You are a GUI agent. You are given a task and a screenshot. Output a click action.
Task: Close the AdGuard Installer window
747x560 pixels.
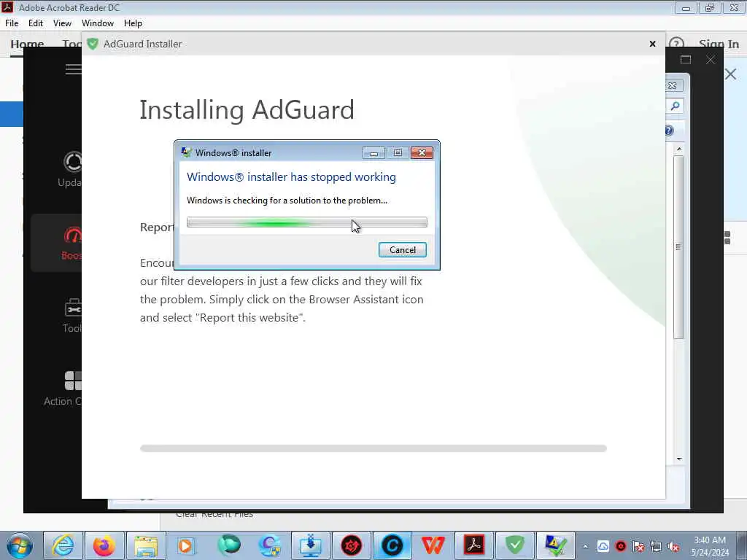tap(653, 44)
